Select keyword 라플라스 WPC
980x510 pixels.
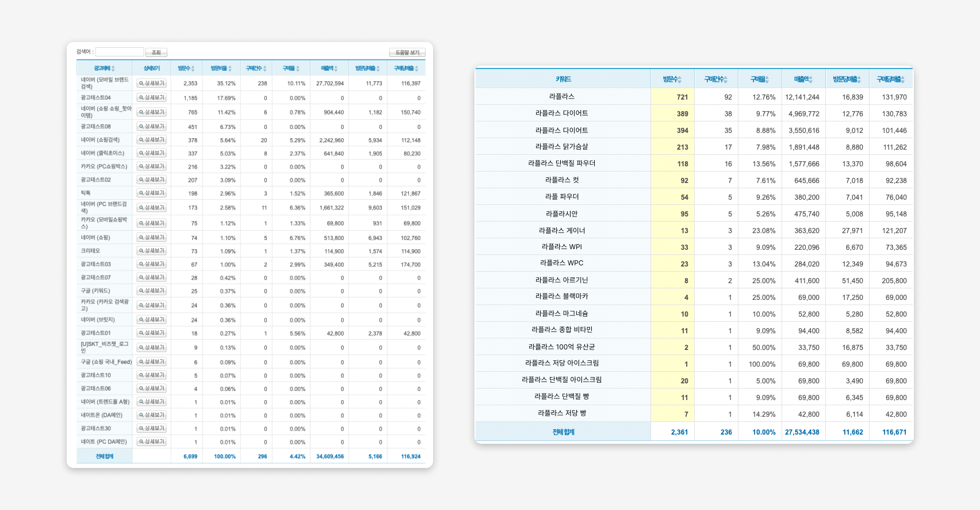click(x=562, y=263)
